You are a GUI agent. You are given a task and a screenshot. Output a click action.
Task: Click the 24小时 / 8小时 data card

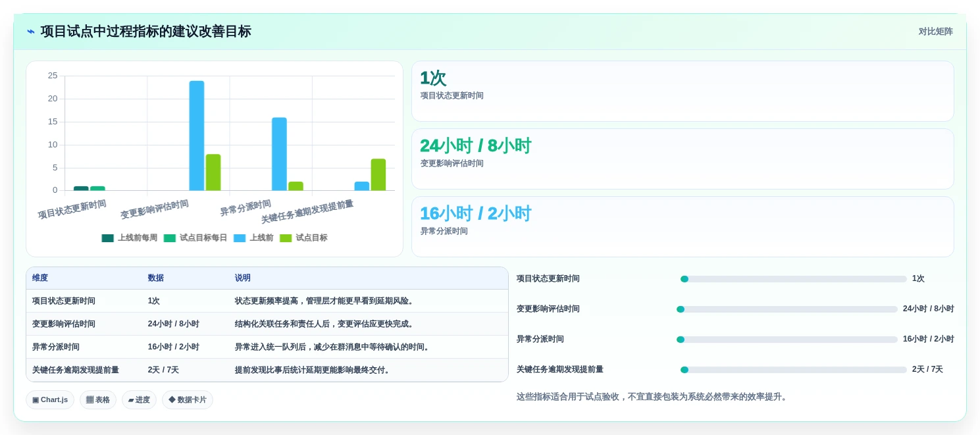(683, 159)
